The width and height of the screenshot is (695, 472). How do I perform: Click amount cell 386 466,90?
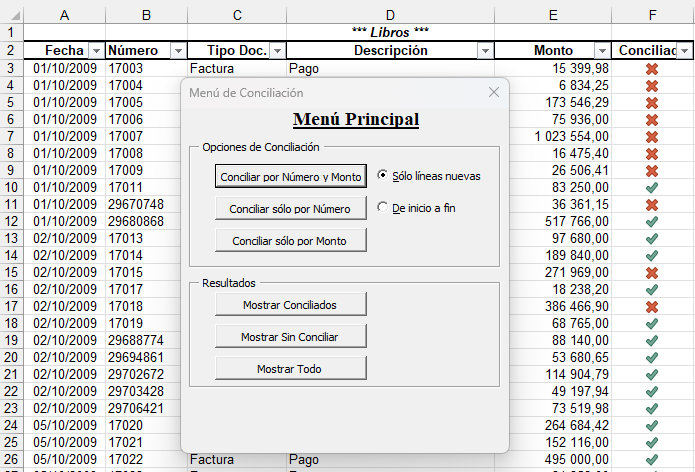560,306
